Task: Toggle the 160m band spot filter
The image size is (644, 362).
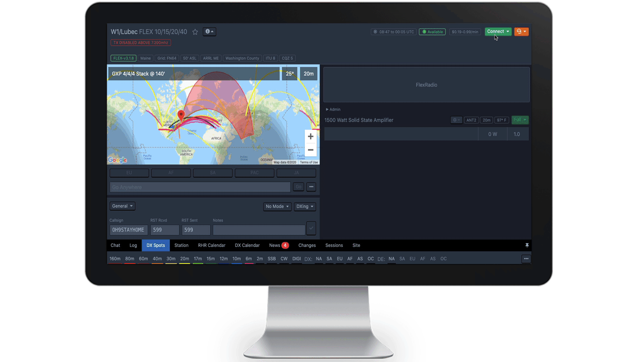Action: (x=115, y=259)
